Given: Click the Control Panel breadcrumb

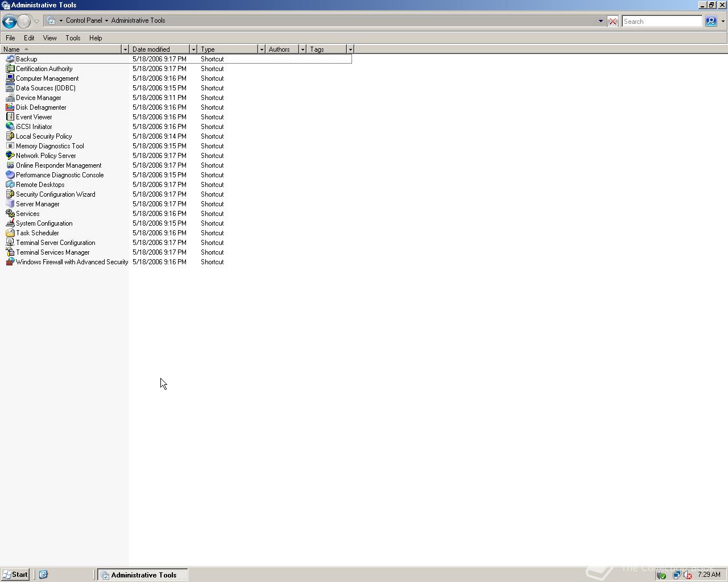Looking at the screenshot, I should (84, 20).
